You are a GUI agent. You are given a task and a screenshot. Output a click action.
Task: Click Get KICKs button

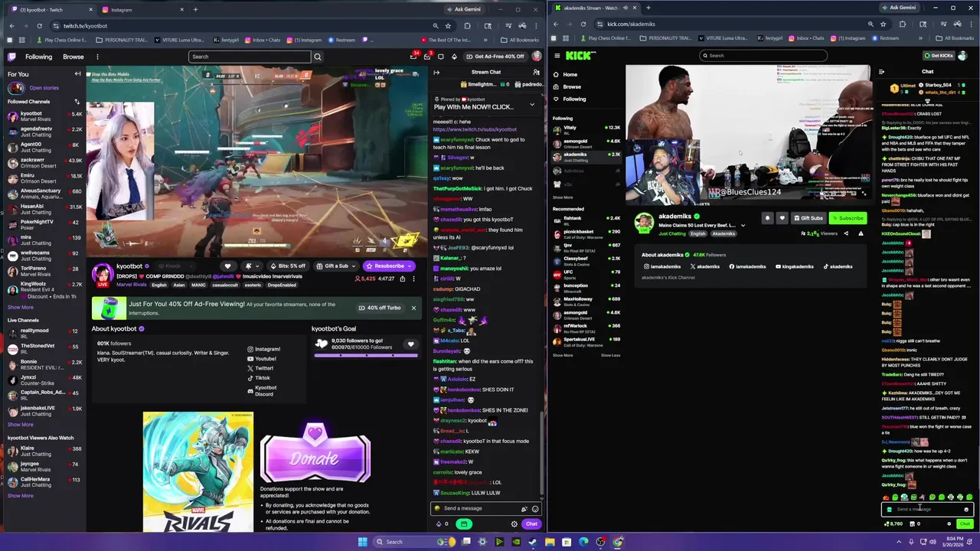click(x=938, y=56)
